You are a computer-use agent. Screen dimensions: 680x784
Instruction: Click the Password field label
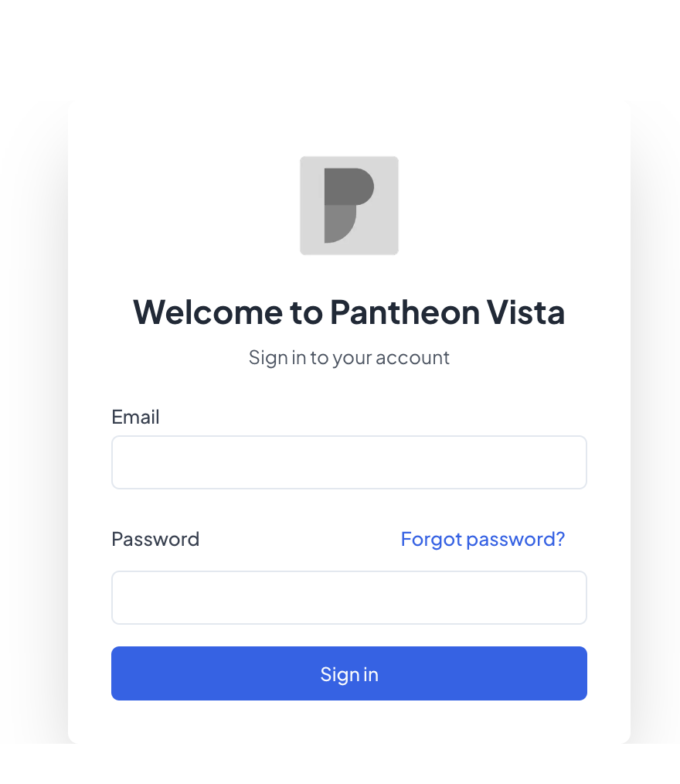(x=155, y=539)
